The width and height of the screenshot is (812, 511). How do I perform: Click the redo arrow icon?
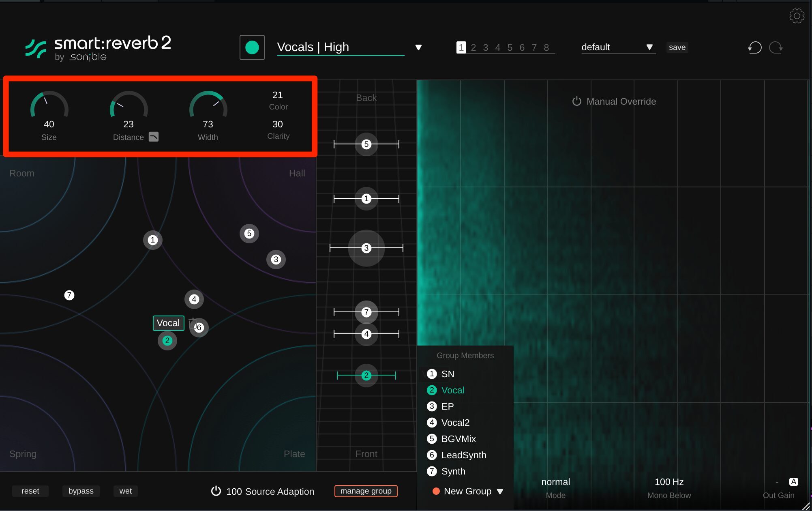tap(776, 47)
